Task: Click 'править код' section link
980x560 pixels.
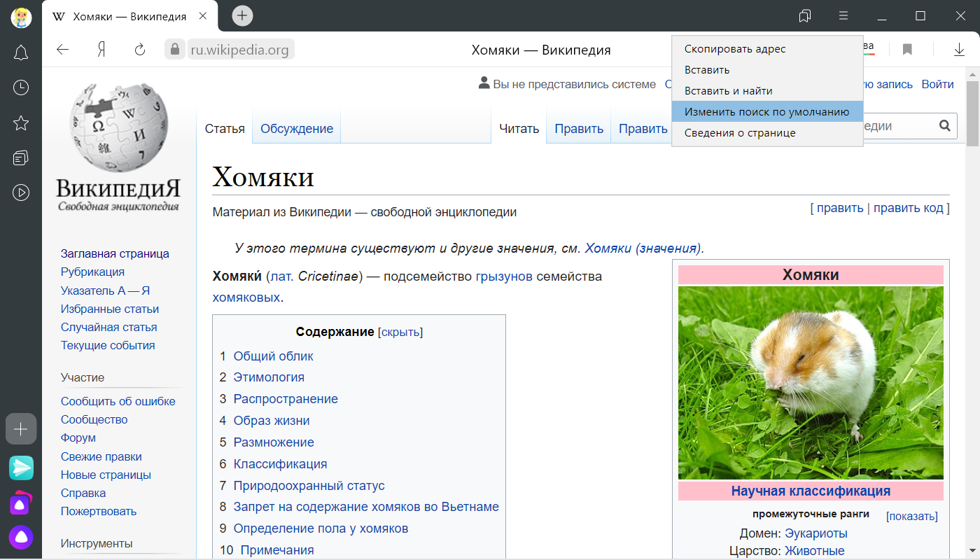Action: tap(908, 208)
